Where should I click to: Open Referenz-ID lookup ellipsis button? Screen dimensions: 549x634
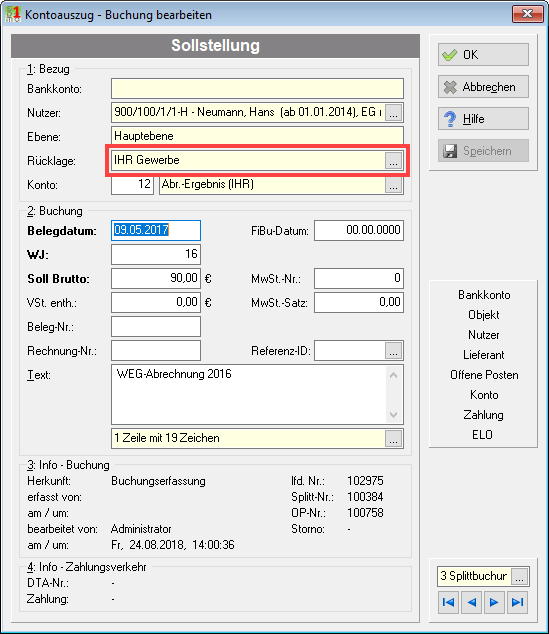[393, 351]
